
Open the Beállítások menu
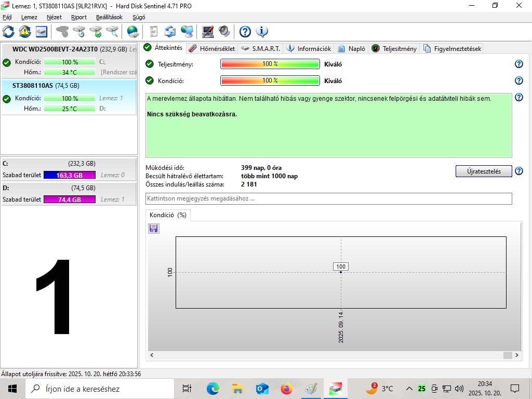click(109, 17)
